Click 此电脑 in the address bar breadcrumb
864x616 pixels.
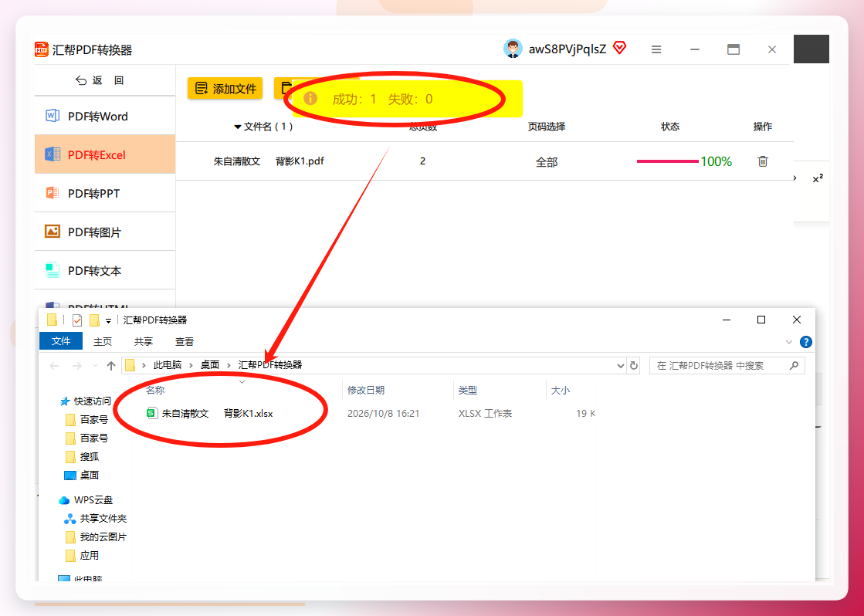tap(168, 365)
